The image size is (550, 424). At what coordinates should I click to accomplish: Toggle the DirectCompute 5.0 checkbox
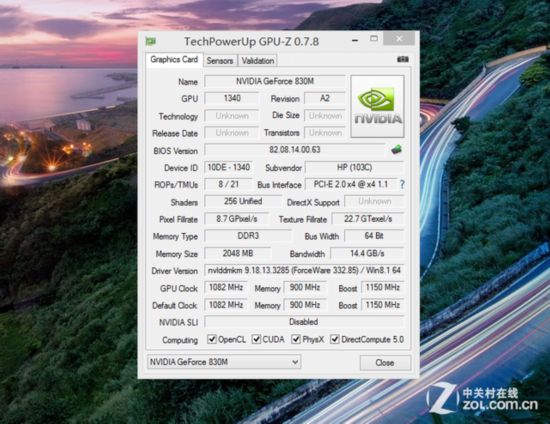pos(335,339)
